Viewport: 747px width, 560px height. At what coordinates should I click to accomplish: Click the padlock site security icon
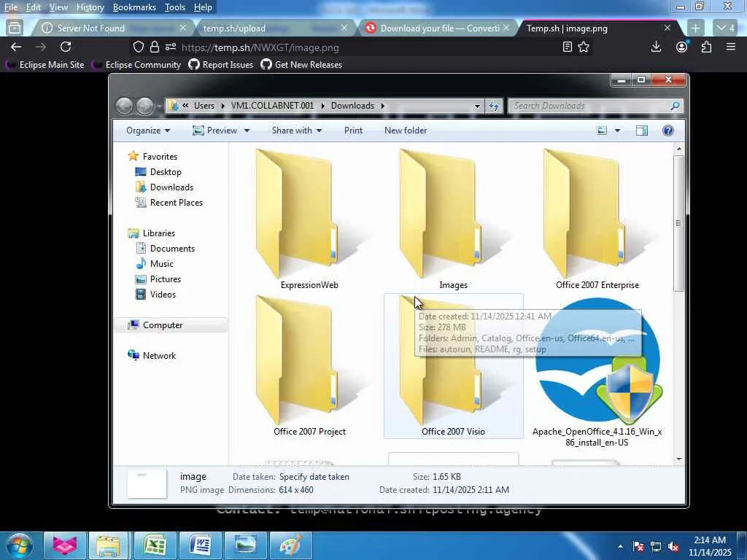(x=155, y=47)
